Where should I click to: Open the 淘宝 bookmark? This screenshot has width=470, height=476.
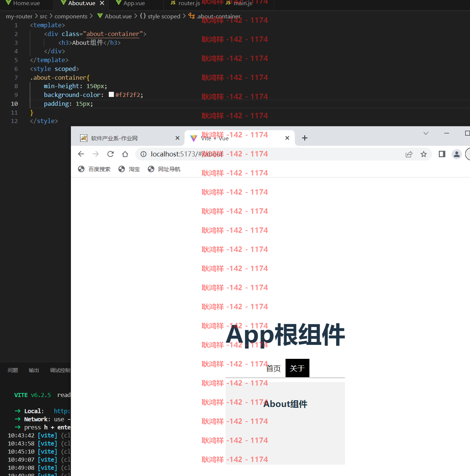click(x=129, y=169)
